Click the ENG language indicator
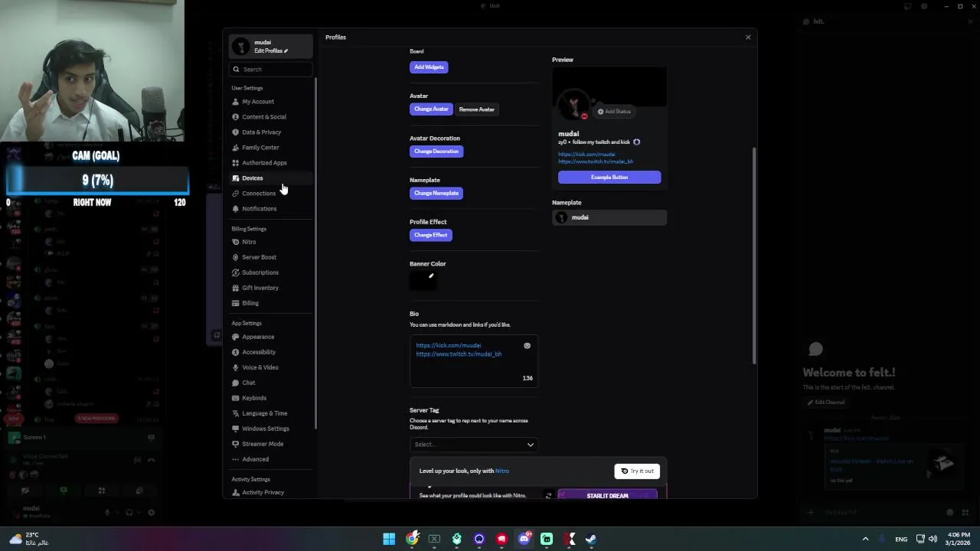Viewport: 980px width, 551px height. [x=901, y=540]
